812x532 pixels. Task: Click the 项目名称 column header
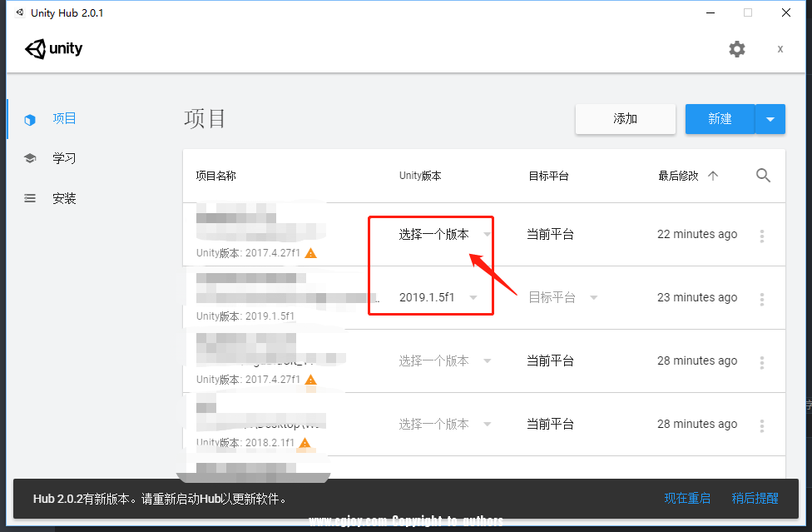coord(216,176)
